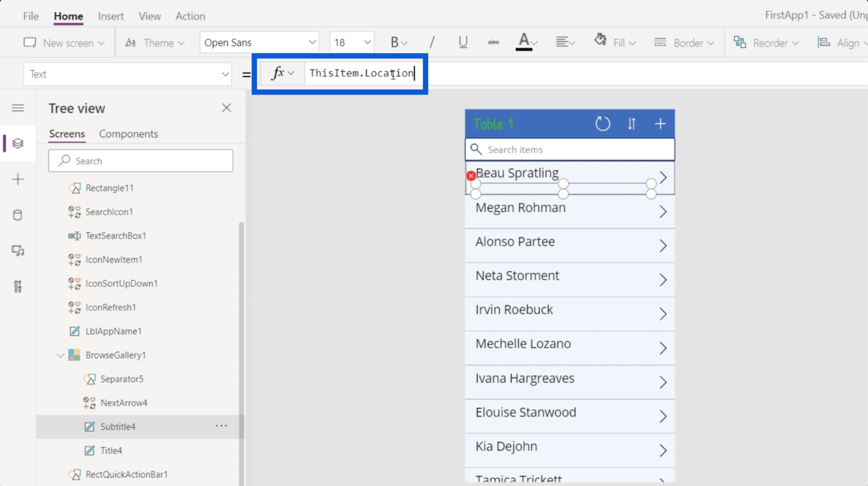Select Rectangle11 in tree
The height and width of the screenshot is (486, 868).
pos(110,188)
